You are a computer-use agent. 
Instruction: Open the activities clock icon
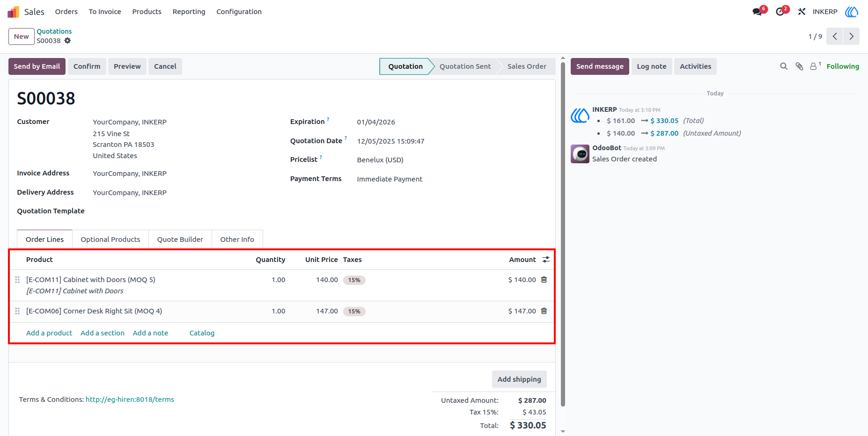coord(780,12)
